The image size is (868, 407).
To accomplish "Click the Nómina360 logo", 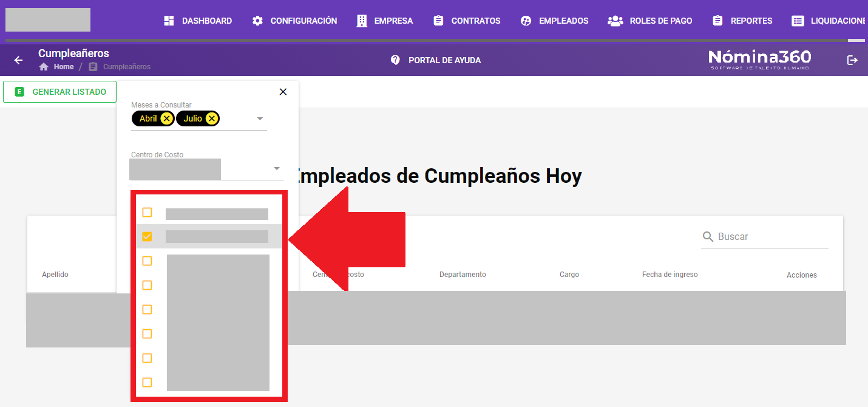I will pyautogui.click(x=759, y=60).
